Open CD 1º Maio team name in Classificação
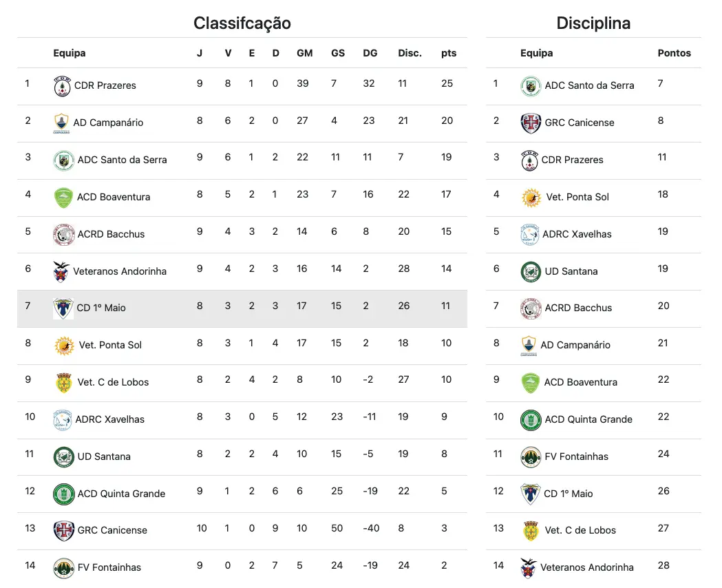Screen dimensions: 722x588 (101, 308)
